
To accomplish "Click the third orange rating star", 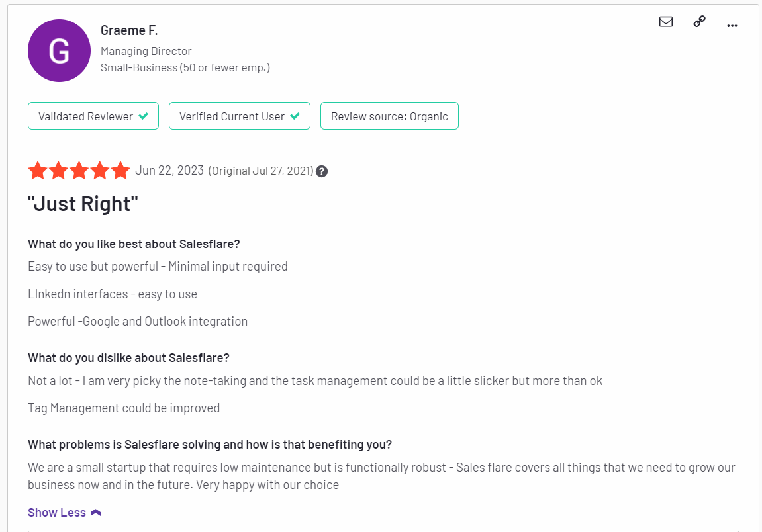I will (79, 171).
